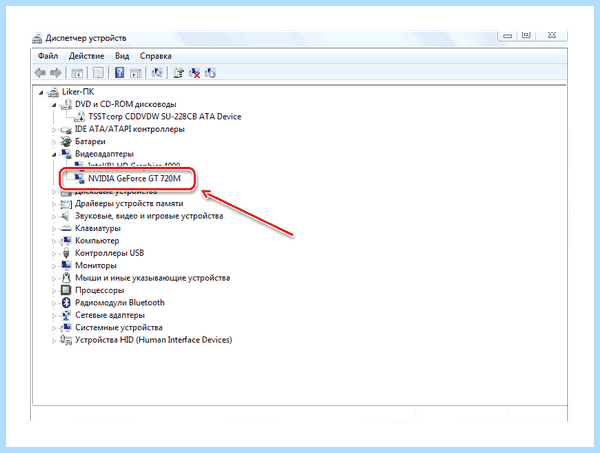Minimize the Диспетчер устройств window
This screenshot has height=453, width=600.
pos(507,35)
